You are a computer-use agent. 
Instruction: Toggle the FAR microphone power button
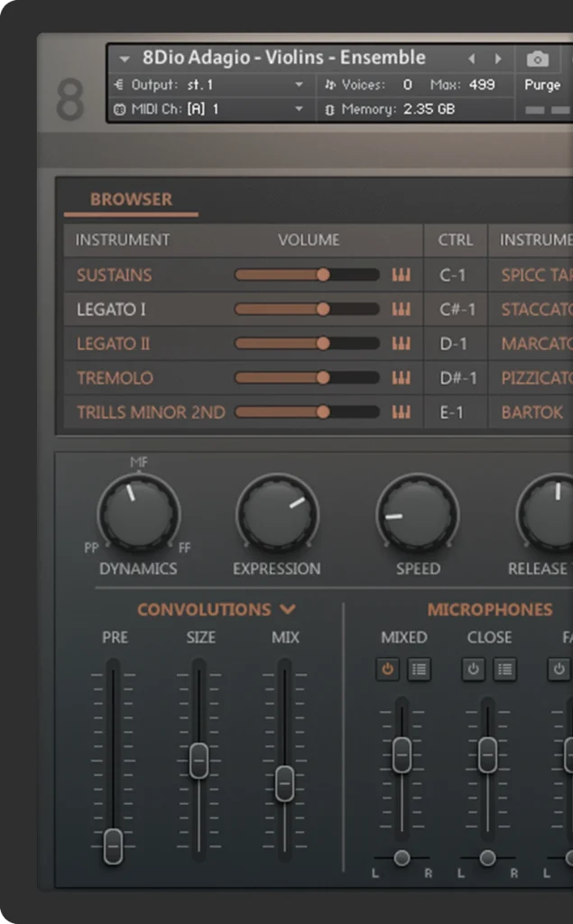click(559, 670)
